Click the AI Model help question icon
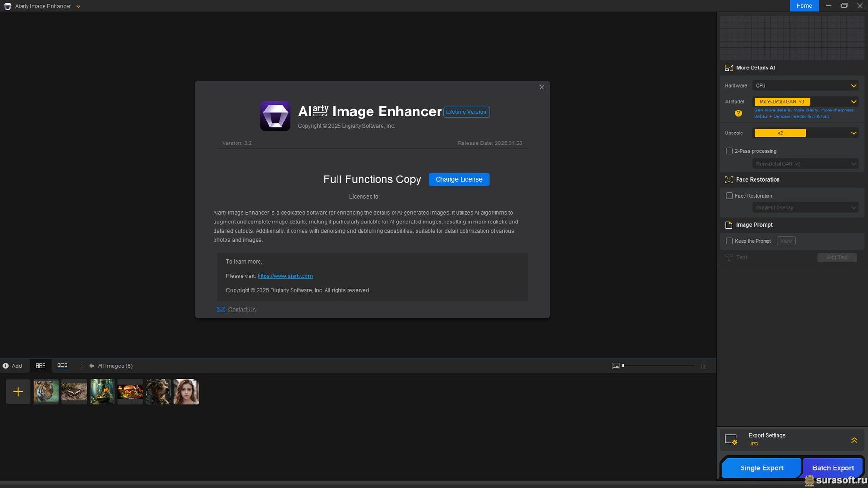The image size is (868, 488). pos(738,113)
